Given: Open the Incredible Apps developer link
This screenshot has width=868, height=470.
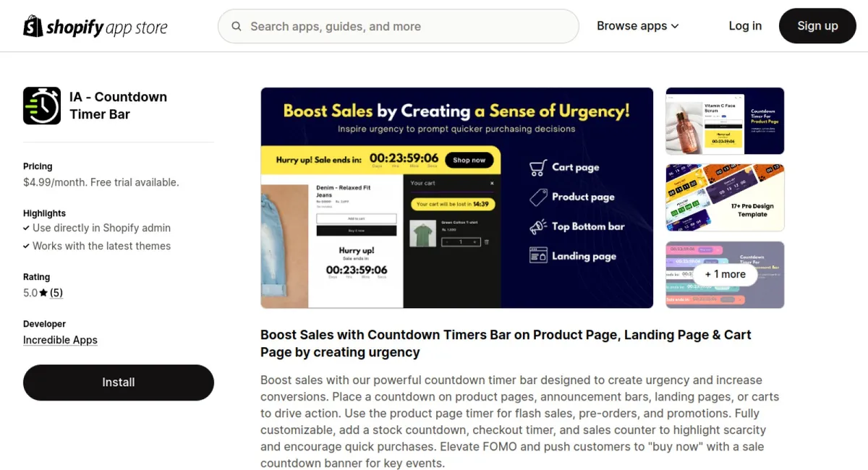Looking at the screenshot, I should pyautogui.click(x=60, y=340).
